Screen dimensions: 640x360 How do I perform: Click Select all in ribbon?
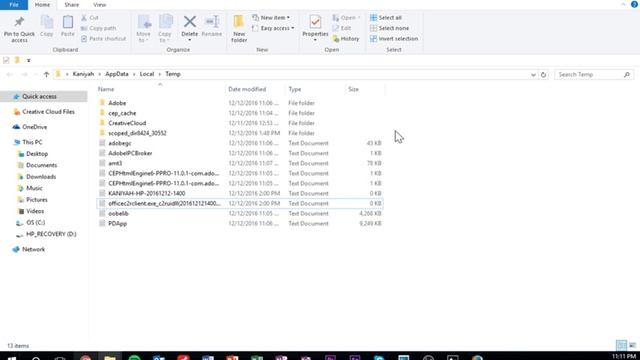point(386,18)
